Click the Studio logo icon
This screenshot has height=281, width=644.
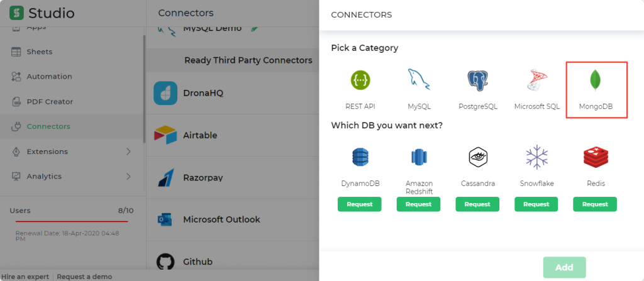point(16,13)
